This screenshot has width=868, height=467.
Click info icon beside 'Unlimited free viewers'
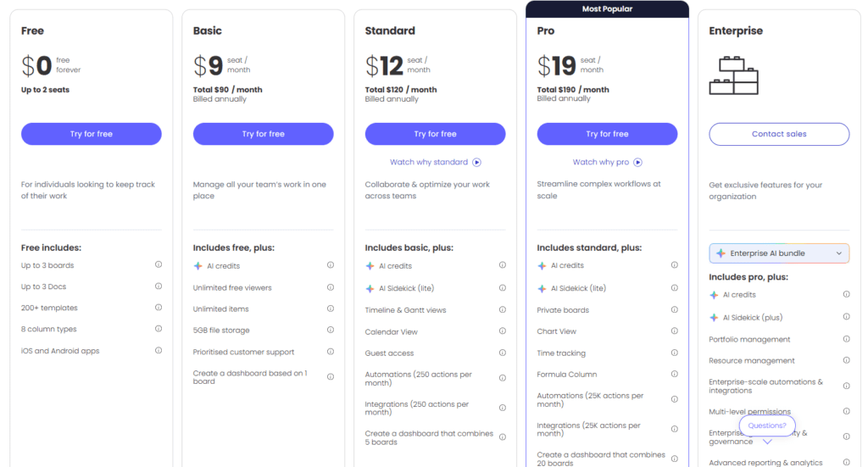331,287
